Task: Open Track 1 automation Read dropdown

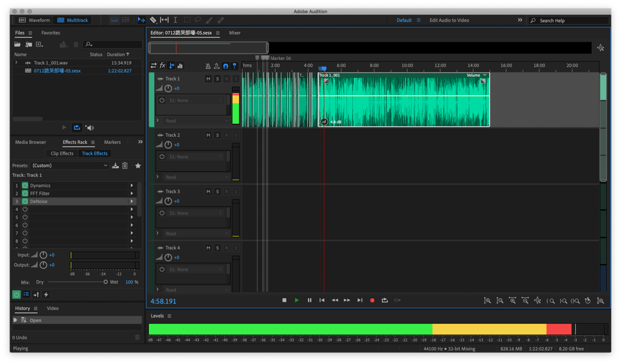Action: [x=197, y=121]
